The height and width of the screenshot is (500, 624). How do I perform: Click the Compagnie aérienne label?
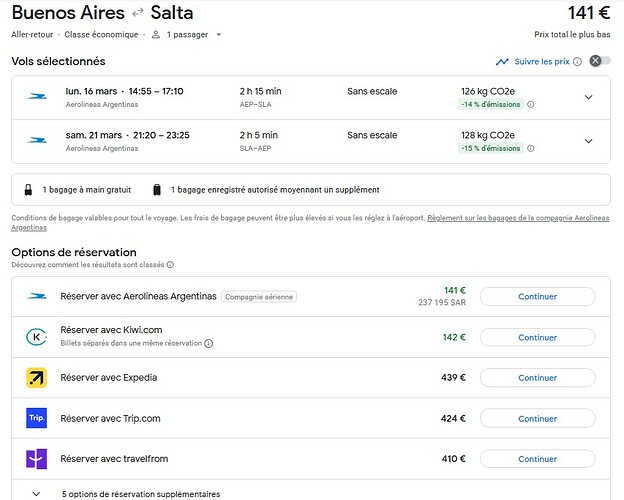point(259,297)
